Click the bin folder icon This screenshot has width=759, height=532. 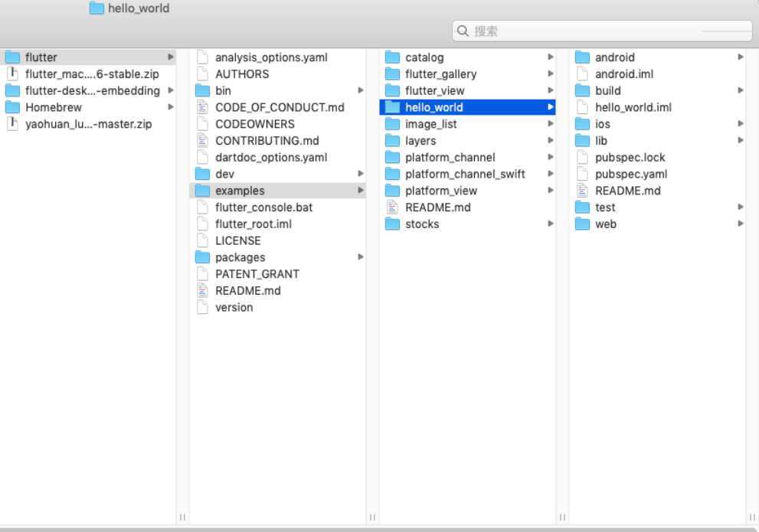pyautogui.click(x=202, y=90)
